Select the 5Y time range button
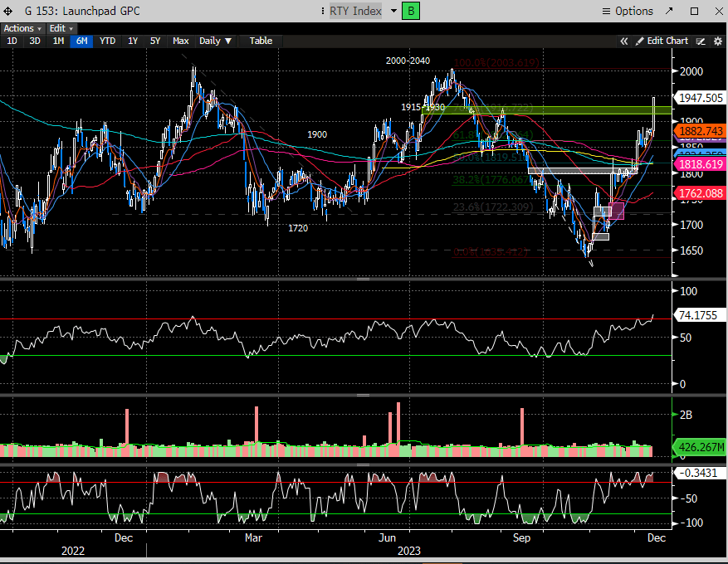 pos(155,41)
